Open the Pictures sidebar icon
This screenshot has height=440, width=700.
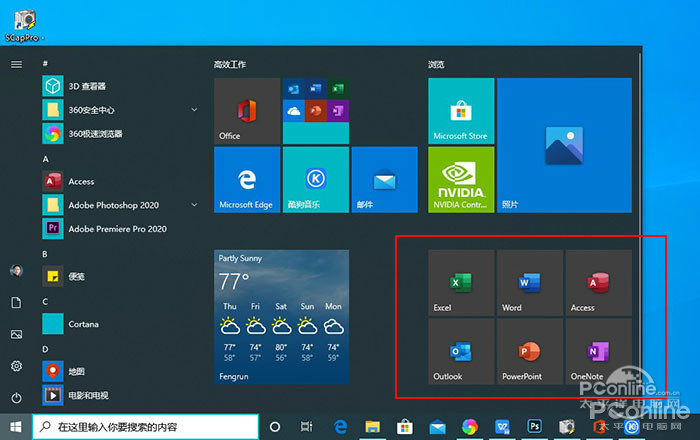coord(17,334)
